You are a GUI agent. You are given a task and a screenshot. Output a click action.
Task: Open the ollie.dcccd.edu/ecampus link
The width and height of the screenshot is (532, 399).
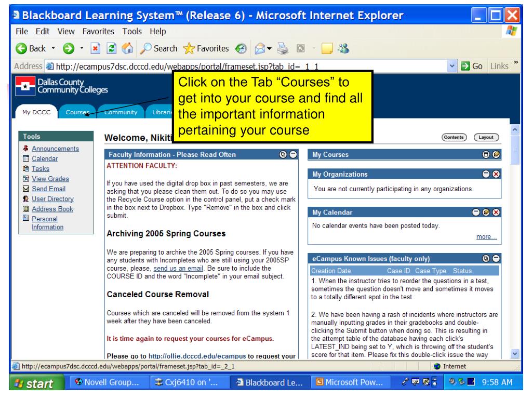(x=197, y=355)
